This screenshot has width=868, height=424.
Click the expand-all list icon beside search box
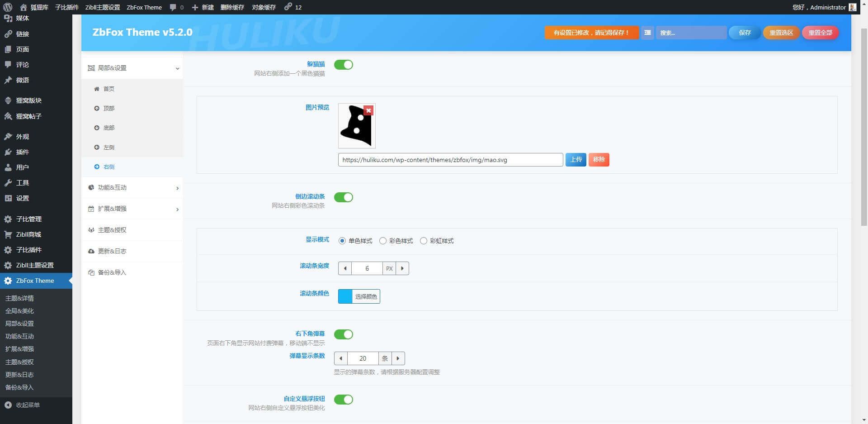(x=647, y=33)
